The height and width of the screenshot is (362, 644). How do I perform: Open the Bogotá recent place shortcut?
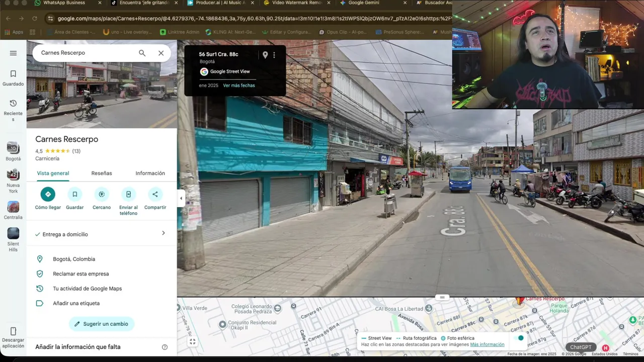[x=13, y=151]
